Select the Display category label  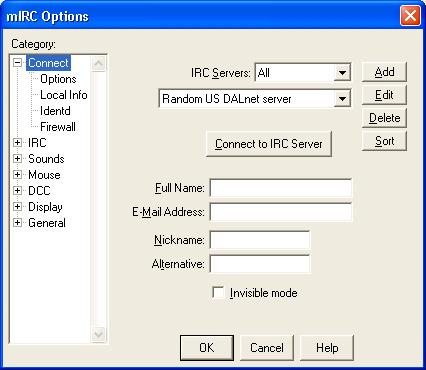pos(45,207)
